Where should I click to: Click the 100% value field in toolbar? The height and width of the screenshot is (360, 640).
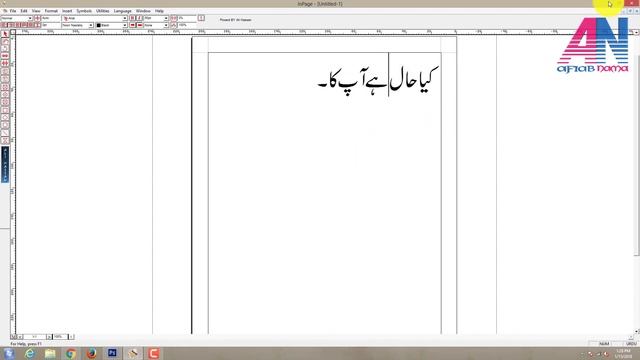[187, 25]
